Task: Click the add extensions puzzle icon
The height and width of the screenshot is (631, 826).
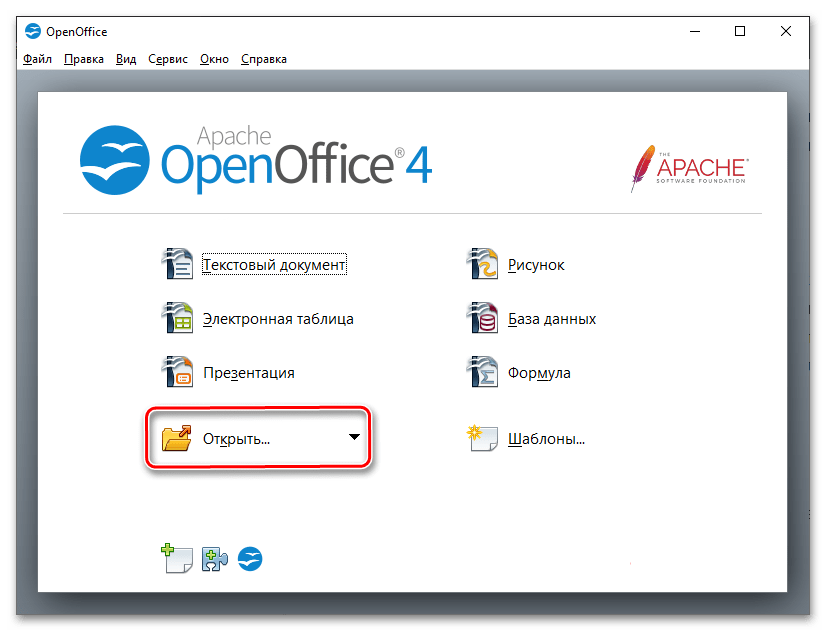Action: [215, 559]
